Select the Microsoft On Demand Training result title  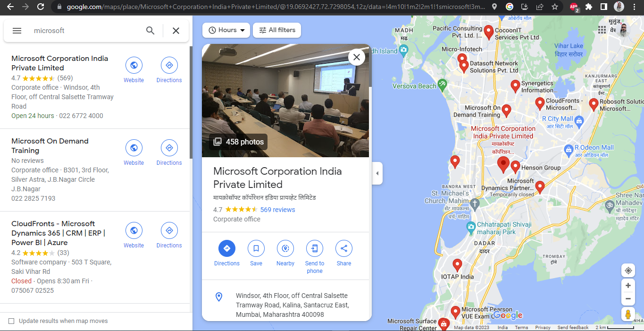[50, 146]
